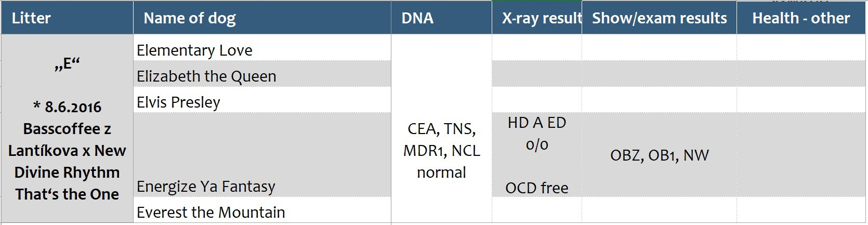Click the Elvis Presley name cell
The height and width of the screenshot is (225, 868).
262,102
